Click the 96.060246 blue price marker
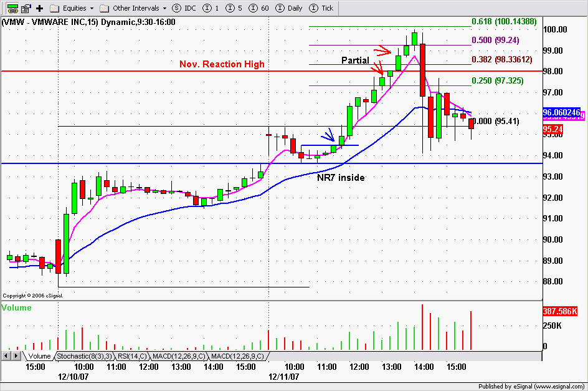Screen dimensions: 588x391 coord(561,112)
